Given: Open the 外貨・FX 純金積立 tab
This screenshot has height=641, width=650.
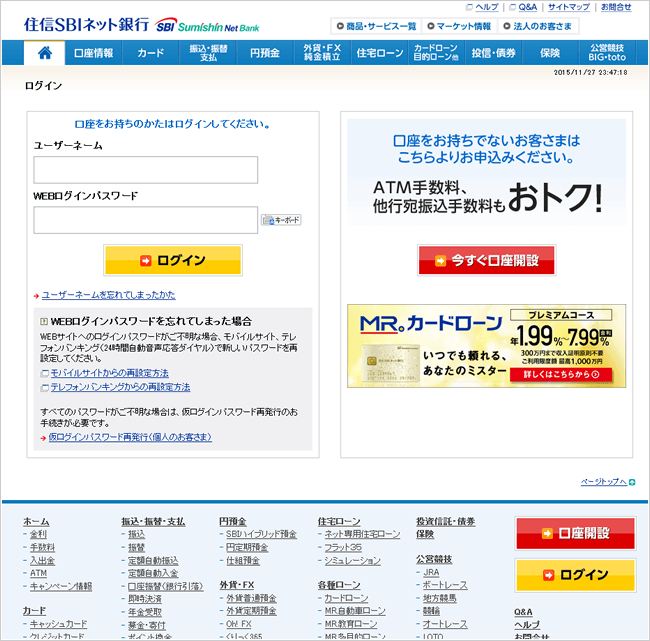Looking at the screenshot, I should coord(322,53).
